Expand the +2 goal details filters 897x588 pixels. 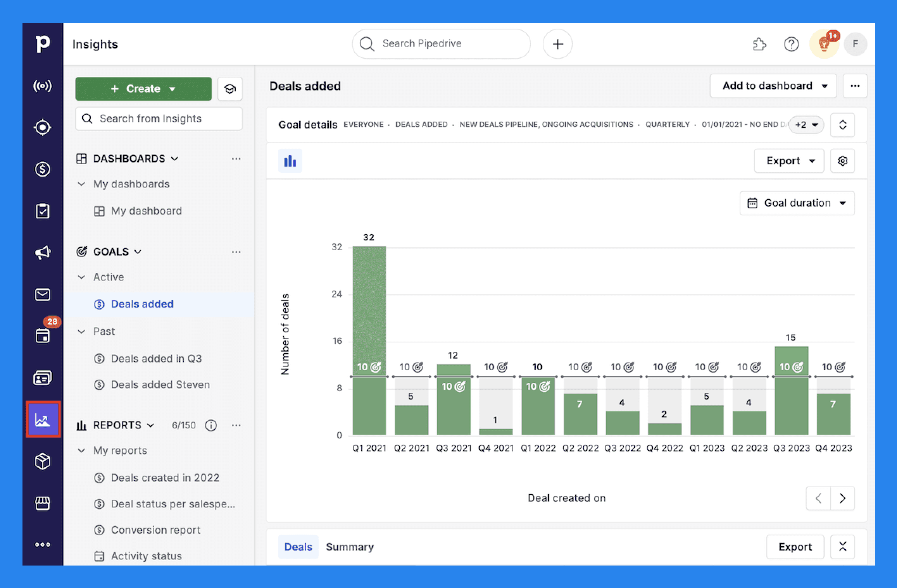(807, 125)
